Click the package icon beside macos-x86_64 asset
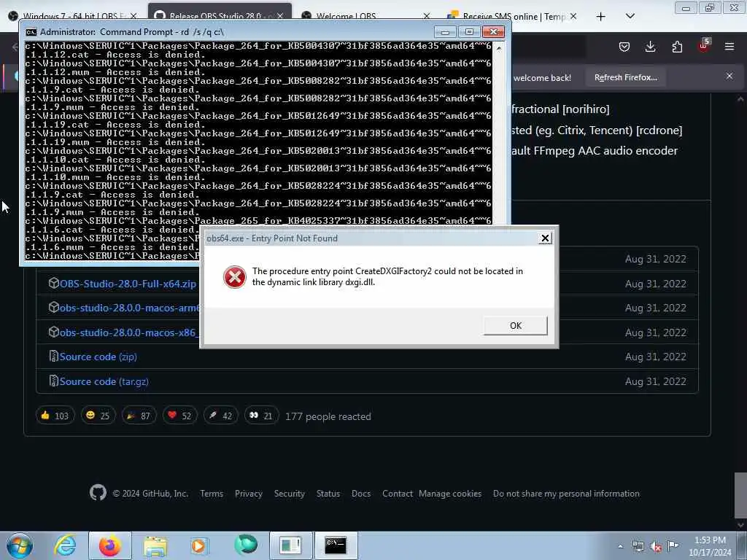 54,332
